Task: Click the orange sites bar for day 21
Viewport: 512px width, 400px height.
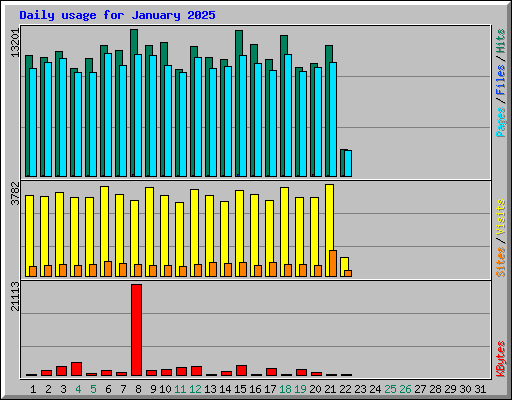Action: (x=333, y=263)
